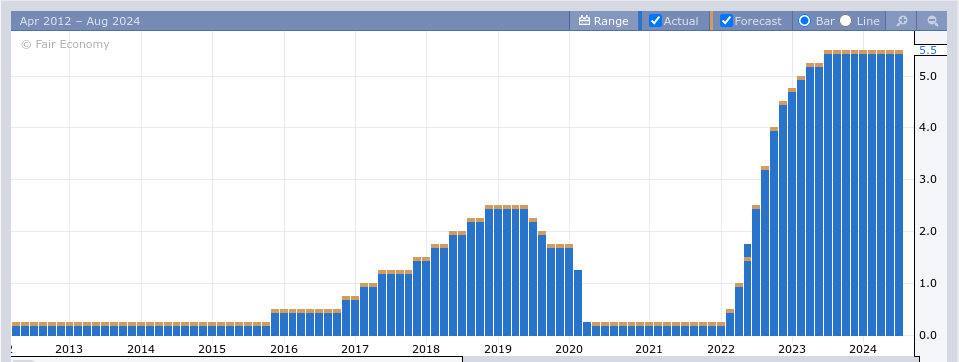959x362 pixels.
Task: Click the blue Actual color strip
Action: click(x=640, y=21)
